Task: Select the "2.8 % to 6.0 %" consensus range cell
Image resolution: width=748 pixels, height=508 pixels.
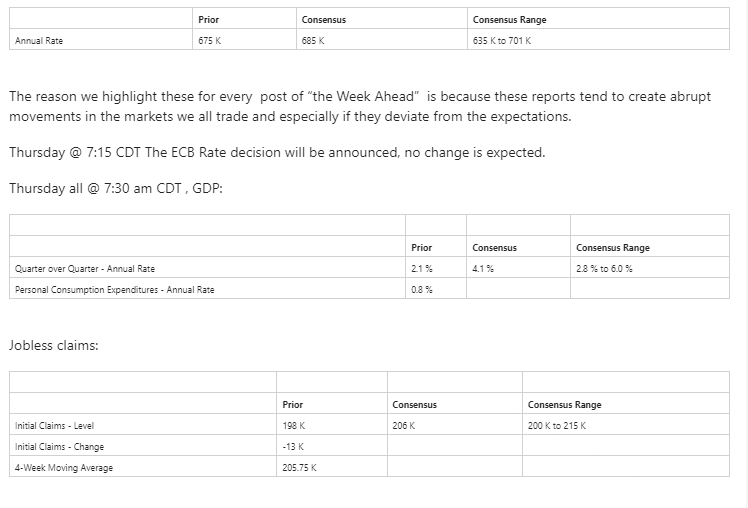Action: click(604, 269)
